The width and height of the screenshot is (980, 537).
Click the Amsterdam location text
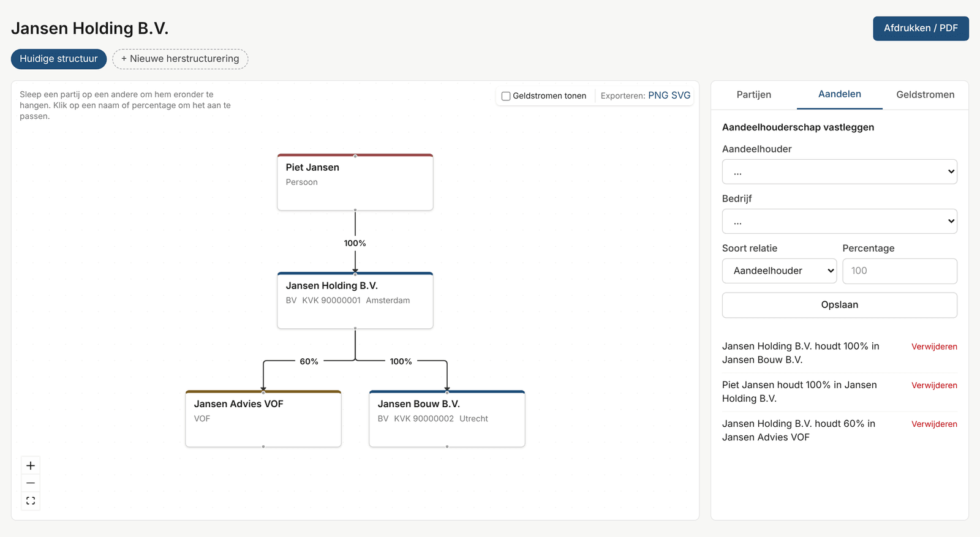coord(388,300)
